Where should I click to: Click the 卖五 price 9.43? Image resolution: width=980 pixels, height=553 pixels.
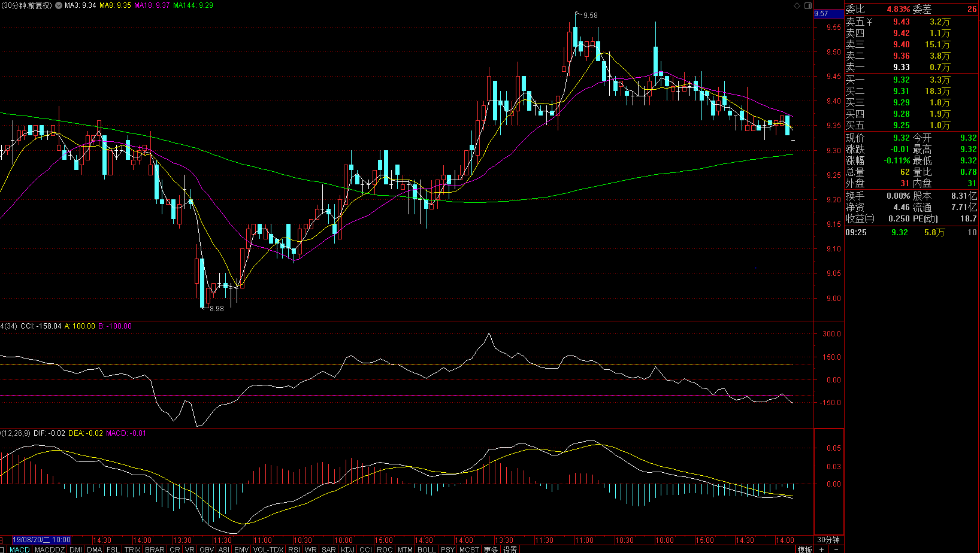[902, 22]
